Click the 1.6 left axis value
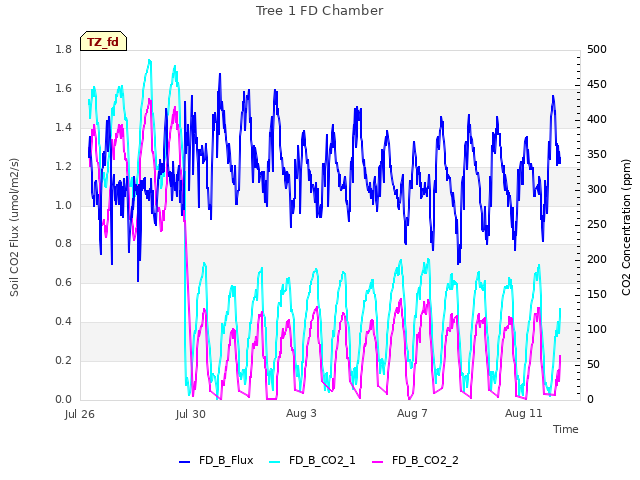Image resolution: width=640 pixels, height=480 pixels. pos(63,89)
